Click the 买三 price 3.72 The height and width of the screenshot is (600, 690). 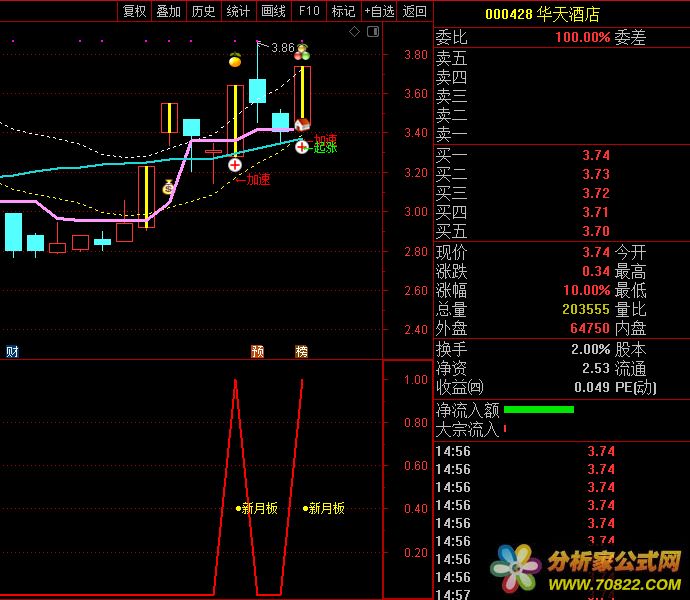pyautogui.click(x=596, y=193)
